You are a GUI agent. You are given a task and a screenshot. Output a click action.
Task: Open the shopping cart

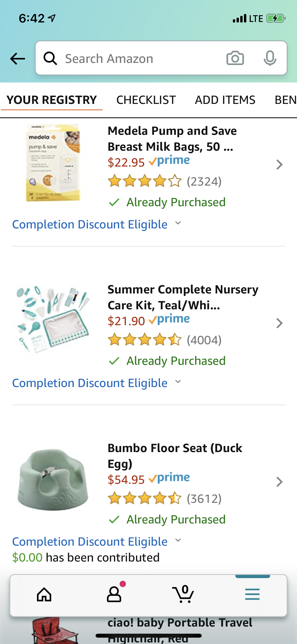(x=183, y=595)
